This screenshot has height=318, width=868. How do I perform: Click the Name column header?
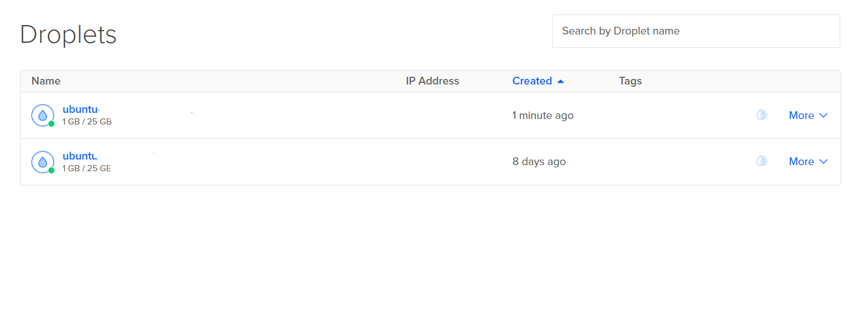click(x=46, y=81)
